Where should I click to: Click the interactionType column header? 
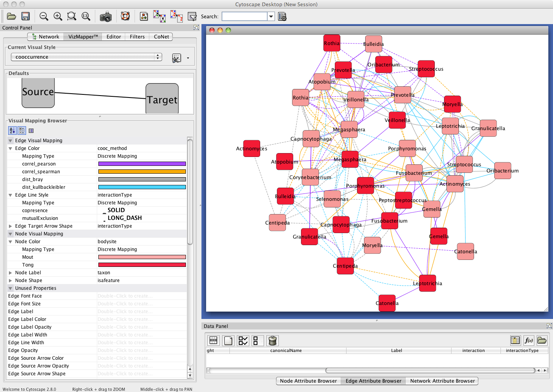click(522, 350)
